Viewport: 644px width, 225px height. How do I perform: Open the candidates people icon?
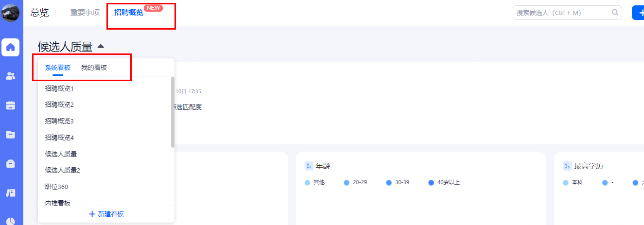(x=10, y=76)
